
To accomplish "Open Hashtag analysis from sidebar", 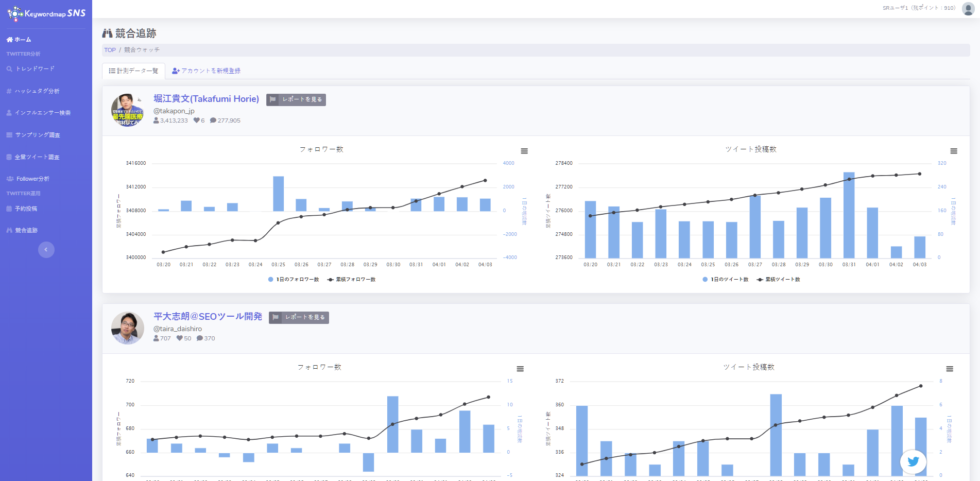I will click(37, 91).
